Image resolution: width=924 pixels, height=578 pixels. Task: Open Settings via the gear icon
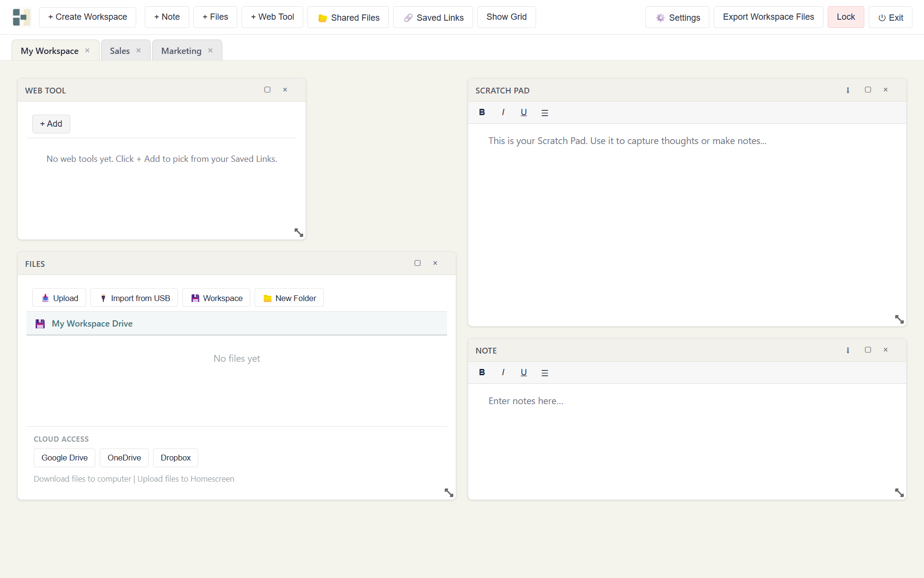click(x=660, y=17)
